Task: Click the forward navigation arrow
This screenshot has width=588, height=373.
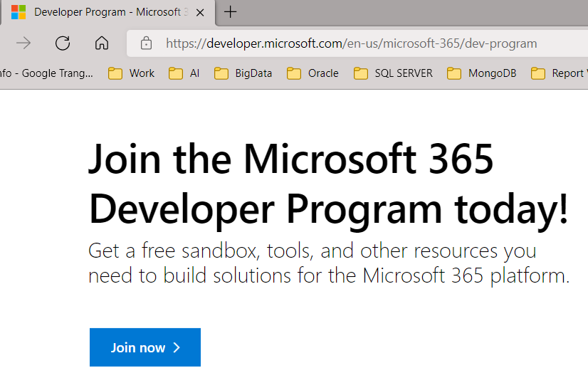Action: click(23, 43)
